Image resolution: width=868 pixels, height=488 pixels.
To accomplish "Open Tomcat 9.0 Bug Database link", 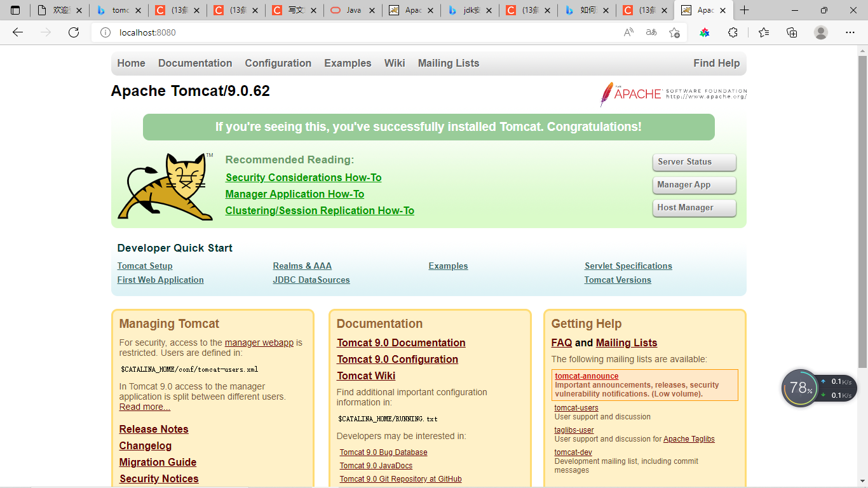I will pyautogui.click(x=383, y=452).
